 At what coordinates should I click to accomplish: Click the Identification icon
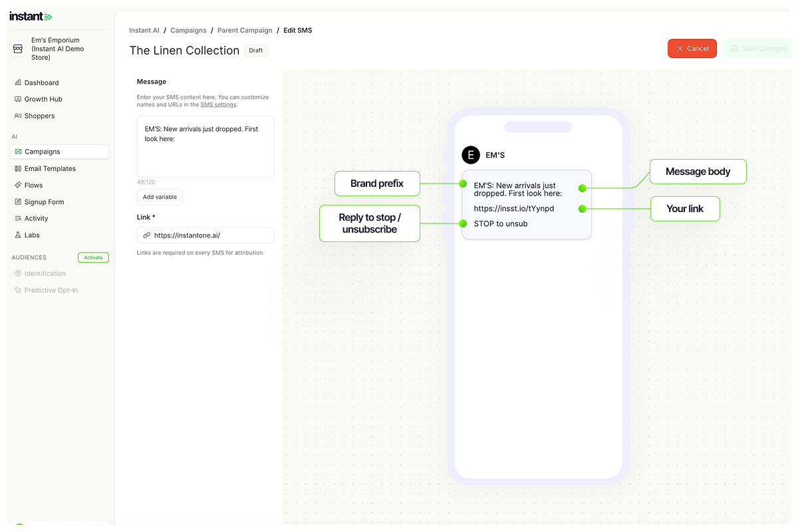18,273
